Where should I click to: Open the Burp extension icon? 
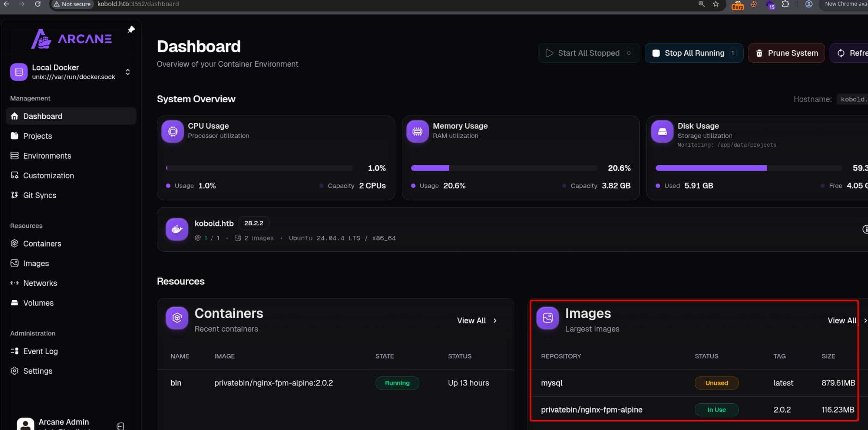pos(737,5)
